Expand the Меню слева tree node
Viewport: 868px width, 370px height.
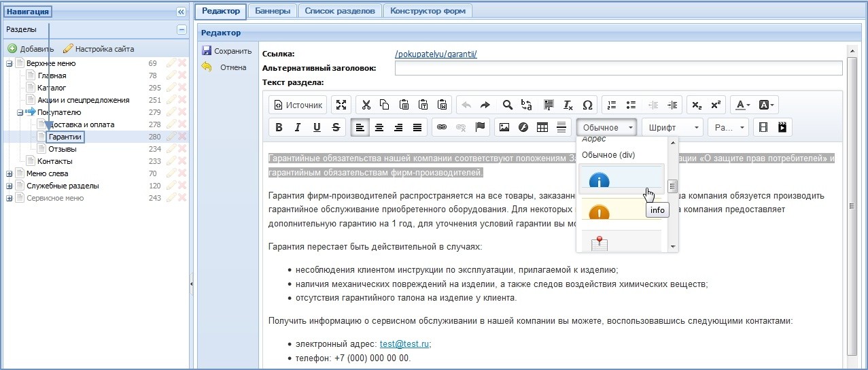[10, 173]
